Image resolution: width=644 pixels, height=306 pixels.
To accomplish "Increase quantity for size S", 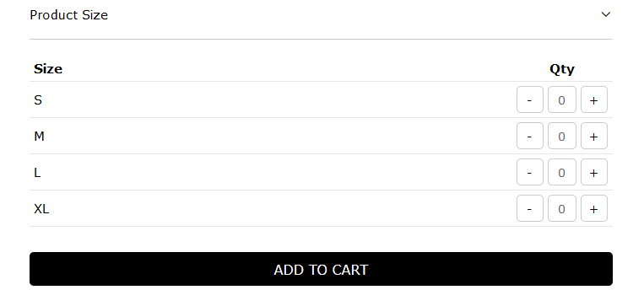I will (594, 99).
